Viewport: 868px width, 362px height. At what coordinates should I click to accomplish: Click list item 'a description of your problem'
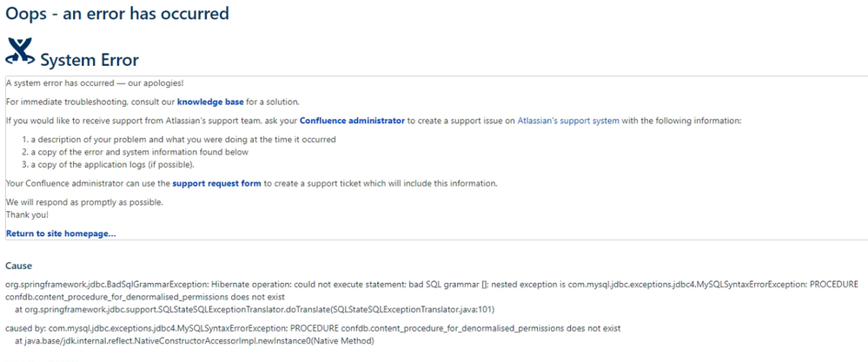(x=183, y=140)
